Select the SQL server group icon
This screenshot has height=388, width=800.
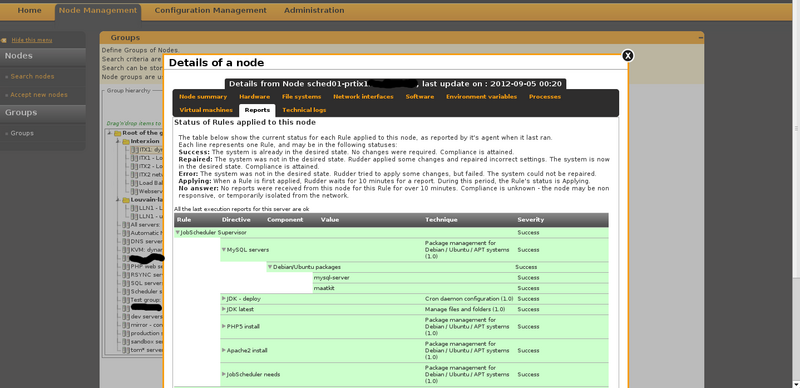click(126, 283)
